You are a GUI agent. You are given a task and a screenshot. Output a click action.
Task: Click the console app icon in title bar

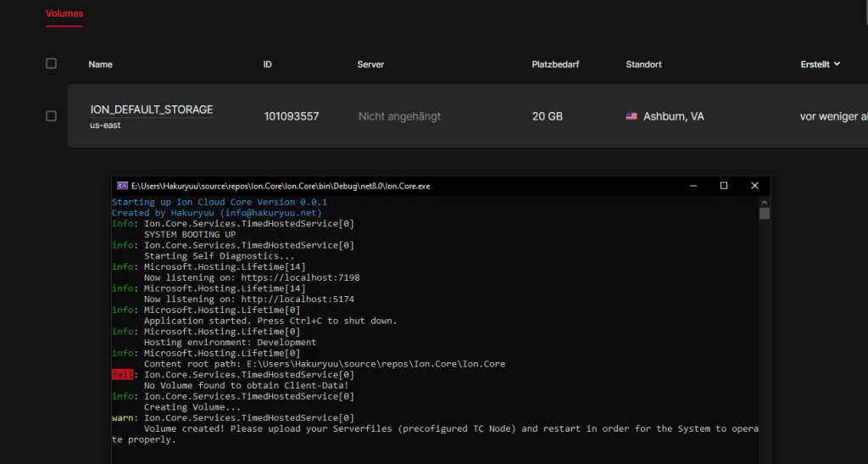point(122,186)
